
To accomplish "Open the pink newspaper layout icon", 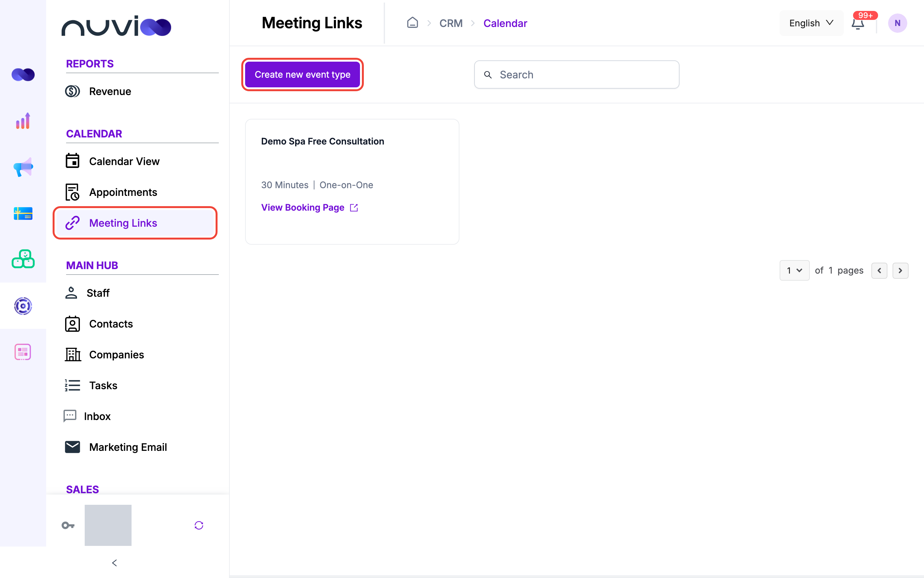I will pos(23,352).
